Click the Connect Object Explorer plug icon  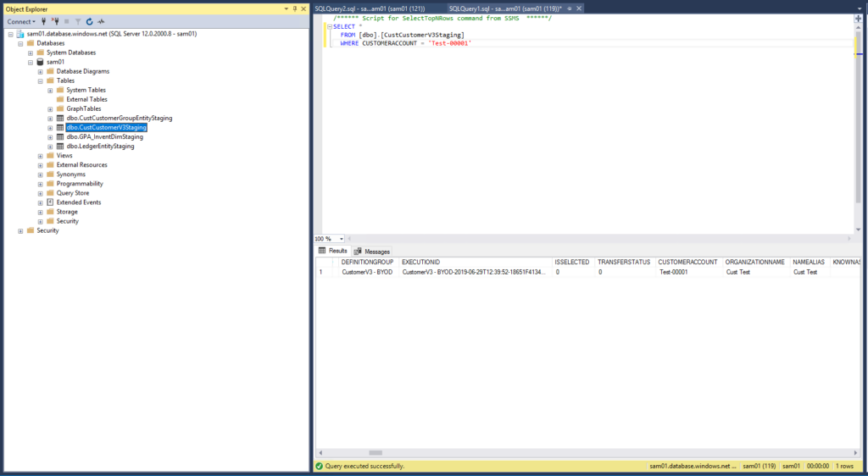pos(44,21)
